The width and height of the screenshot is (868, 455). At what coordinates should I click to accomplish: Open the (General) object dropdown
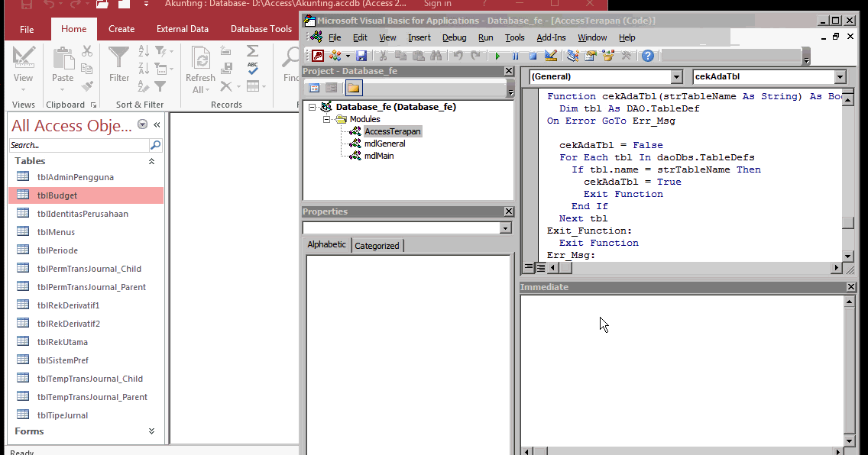point(675,77)
